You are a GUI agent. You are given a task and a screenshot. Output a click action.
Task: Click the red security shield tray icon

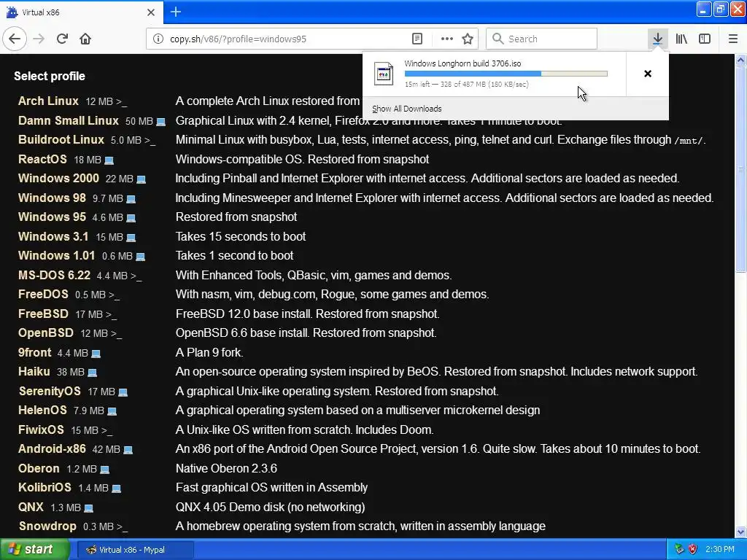(x=693, y=550)
